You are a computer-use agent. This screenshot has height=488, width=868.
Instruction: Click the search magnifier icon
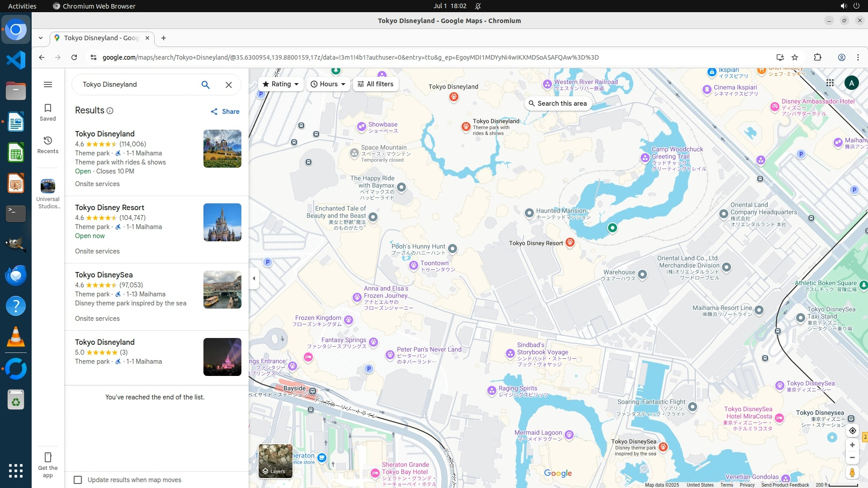(205, 84)
